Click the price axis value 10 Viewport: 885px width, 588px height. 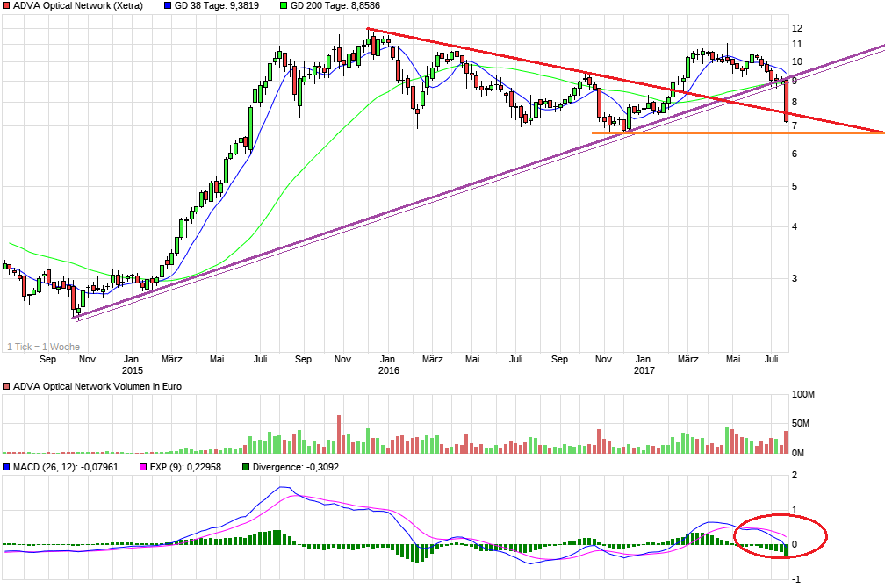(797, 62)
